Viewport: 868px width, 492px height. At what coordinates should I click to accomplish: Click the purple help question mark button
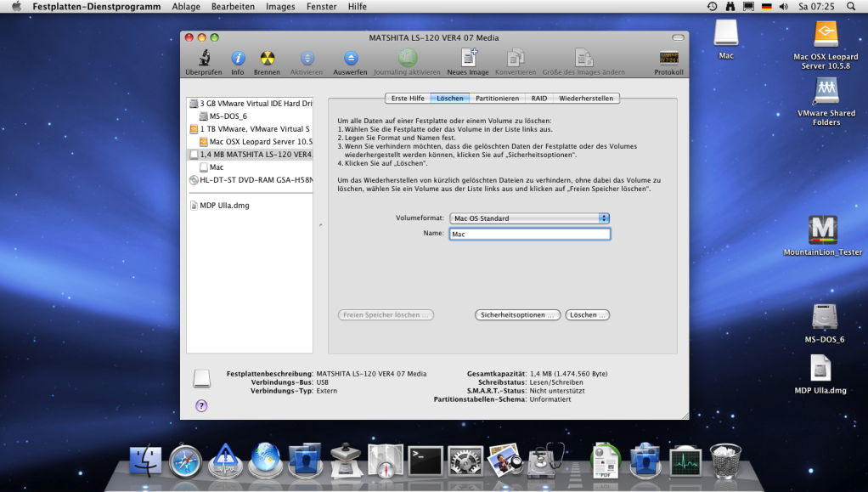201,406
